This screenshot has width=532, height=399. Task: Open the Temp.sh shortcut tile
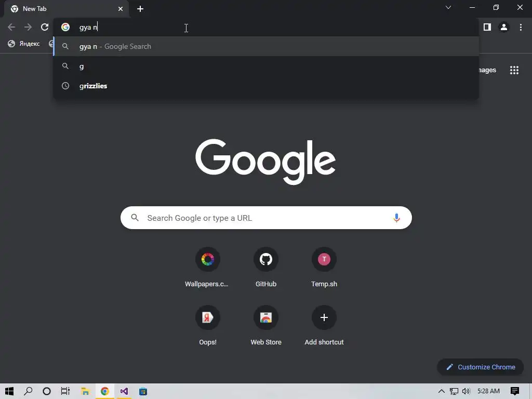[x=324, y=268]
